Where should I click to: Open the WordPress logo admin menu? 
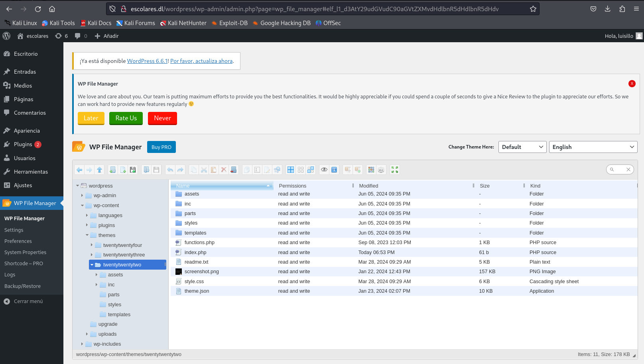click(x=6, y=36)
